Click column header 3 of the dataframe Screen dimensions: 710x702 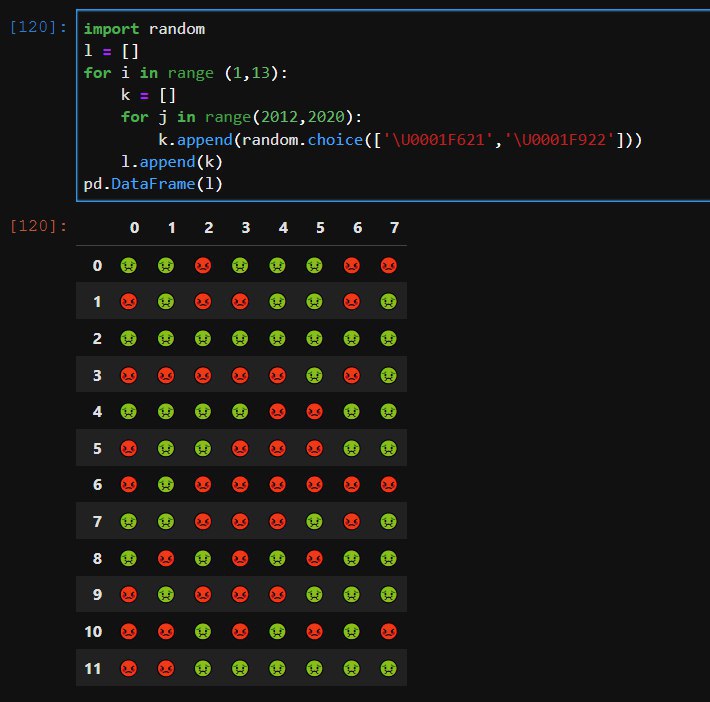tap(246, 228)
